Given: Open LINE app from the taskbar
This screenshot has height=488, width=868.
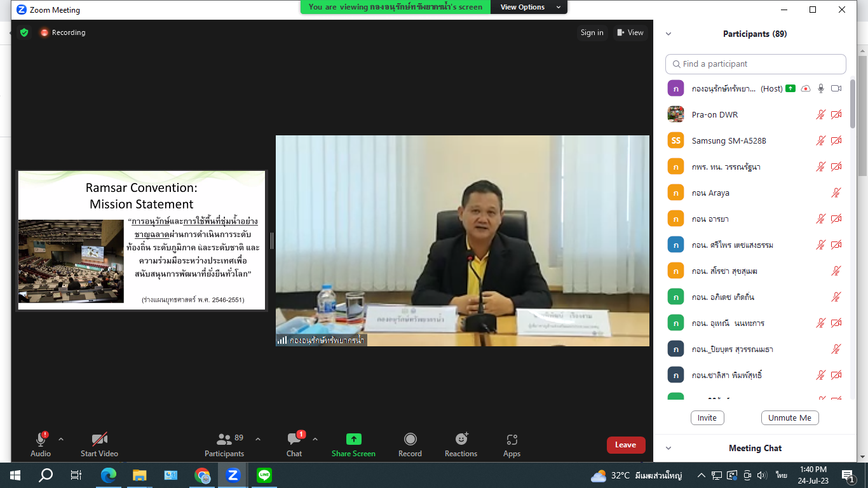Looking at the screenshot, I should 264,475.
